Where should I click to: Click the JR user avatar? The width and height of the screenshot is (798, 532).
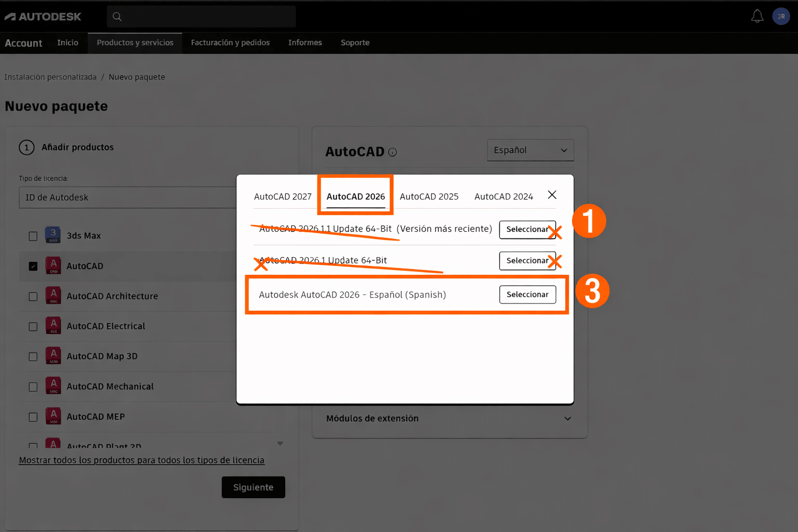(781, 16)
